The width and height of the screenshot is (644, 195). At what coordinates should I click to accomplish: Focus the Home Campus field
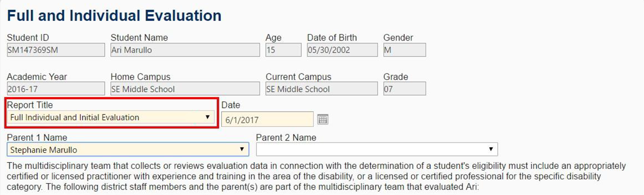185,89
